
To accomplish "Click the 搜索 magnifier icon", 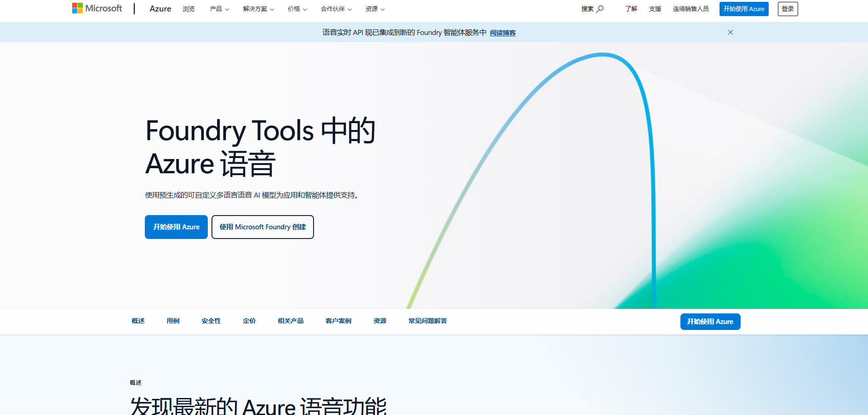I will pyautogui.click(x=600, y=9).
